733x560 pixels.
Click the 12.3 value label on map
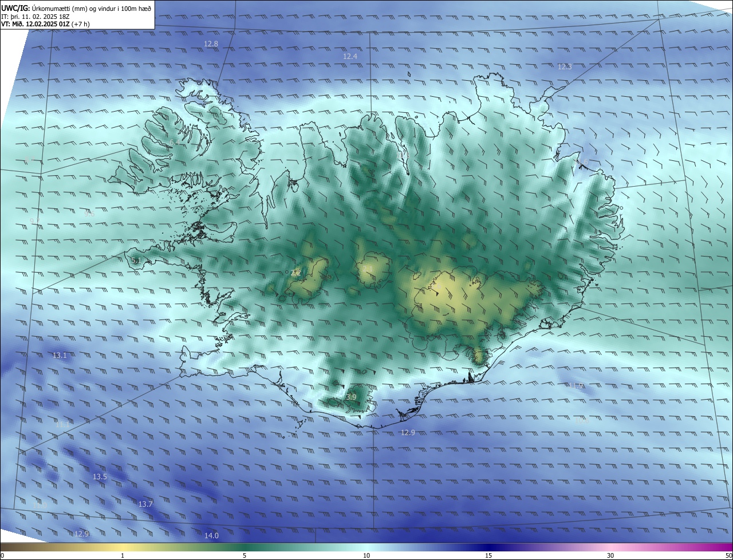565,66
